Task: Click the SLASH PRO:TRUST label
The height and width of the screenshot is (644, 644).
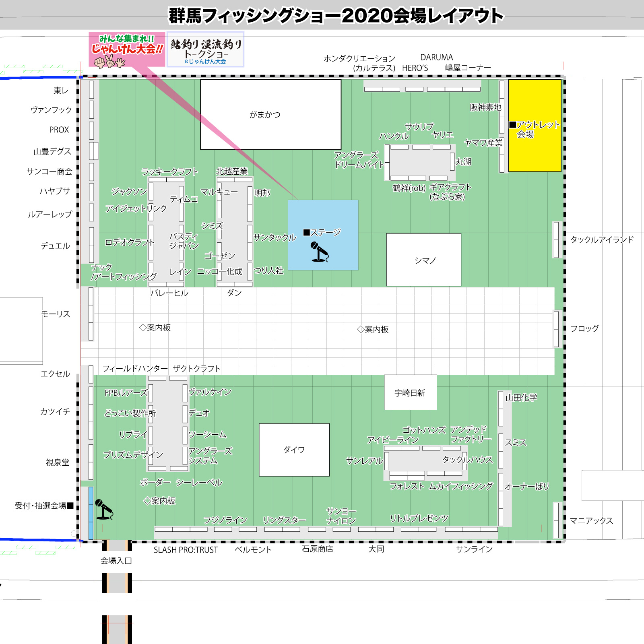Action: pos(186,550)
